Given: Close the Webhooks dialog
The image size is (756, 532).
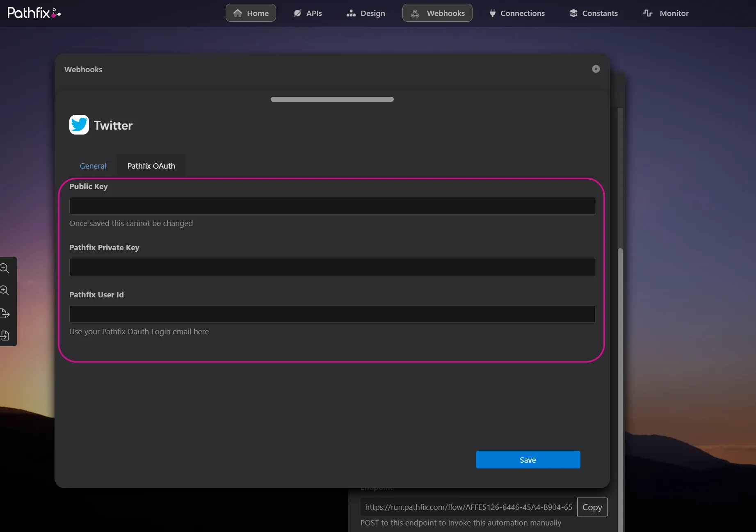Looking at the screenshot, I should click(596, 69).
